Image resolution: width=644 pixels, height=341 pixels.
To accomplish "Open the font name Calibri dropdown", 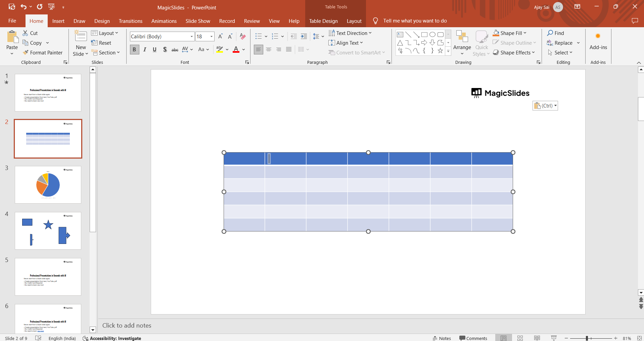I will pyautogui.click(x=191, y=36).
